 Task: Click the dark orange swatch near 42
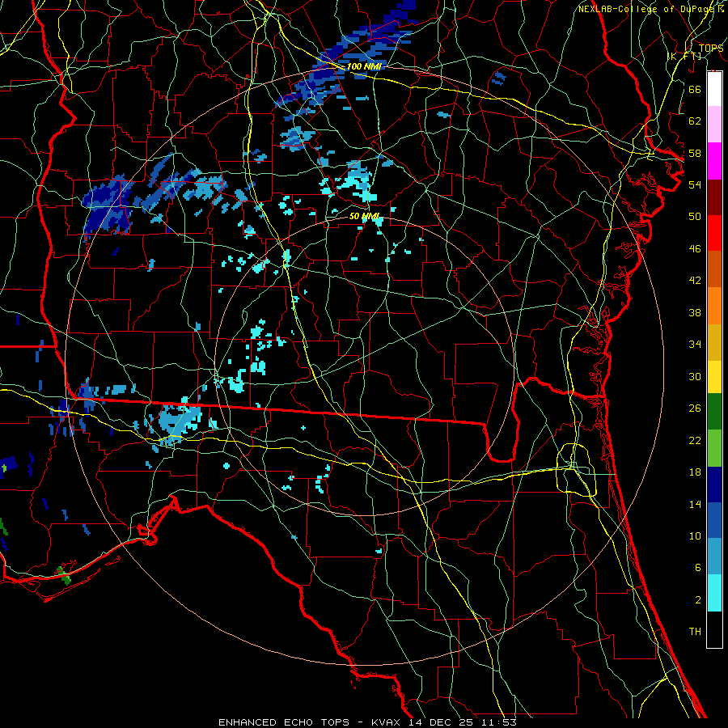pos(714,269)
